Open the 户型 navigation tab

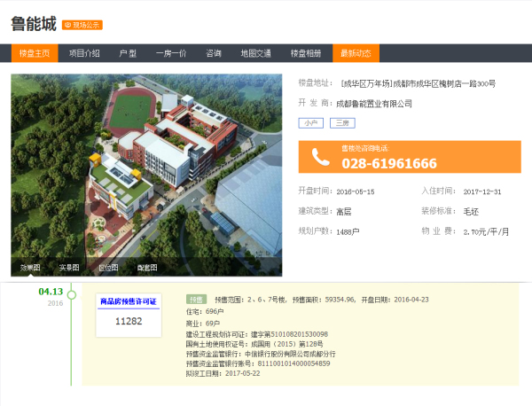click(127, 53)
